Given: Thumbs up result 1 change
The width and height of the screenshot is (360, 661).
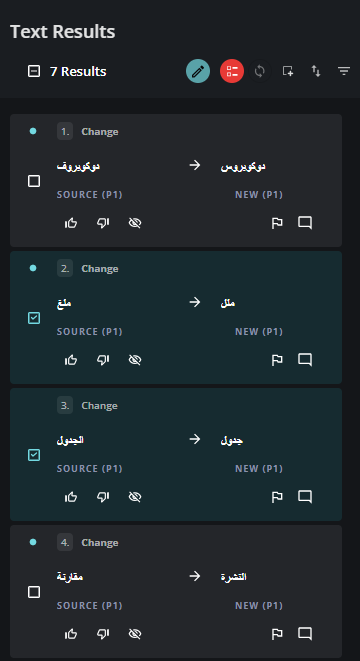Looking at the screenshot, I should coord(71,223).
